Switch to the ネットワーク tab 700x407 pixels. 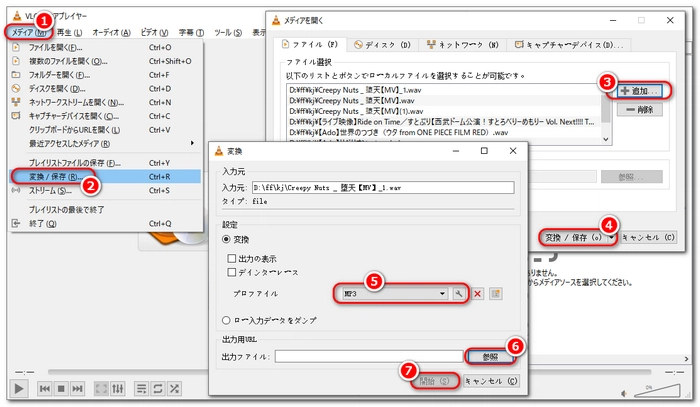(463, 45)
